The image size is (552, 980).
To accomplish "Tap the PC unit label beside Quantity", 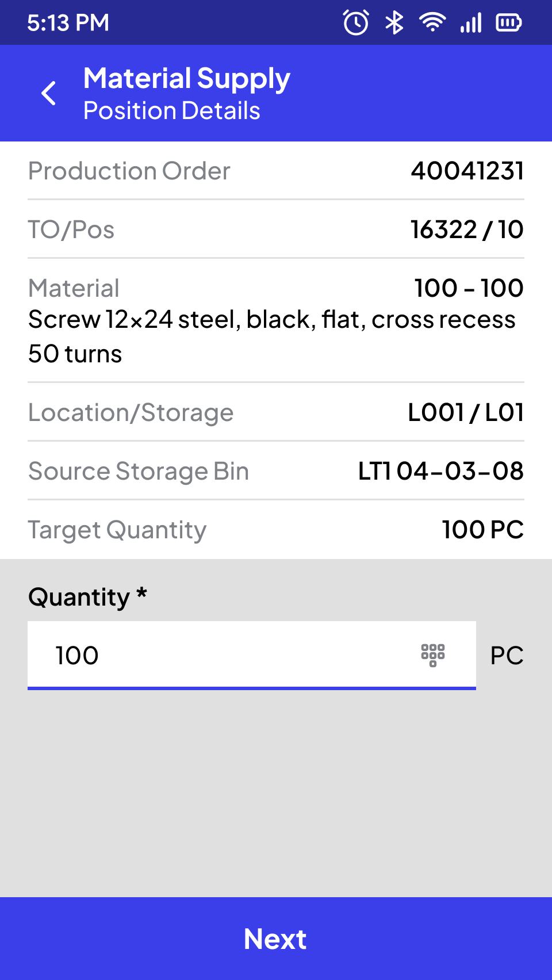I will [x=507, y=655].
